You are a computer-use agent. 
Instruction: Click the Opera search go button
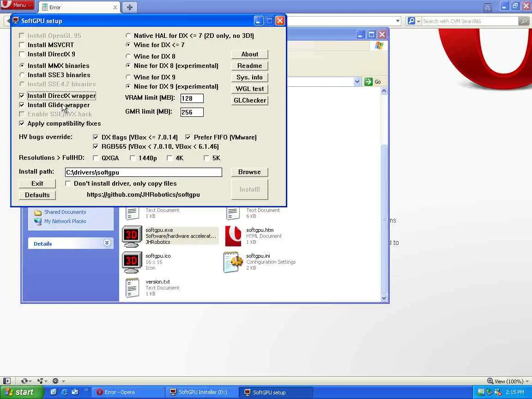[x=524, y=21]
